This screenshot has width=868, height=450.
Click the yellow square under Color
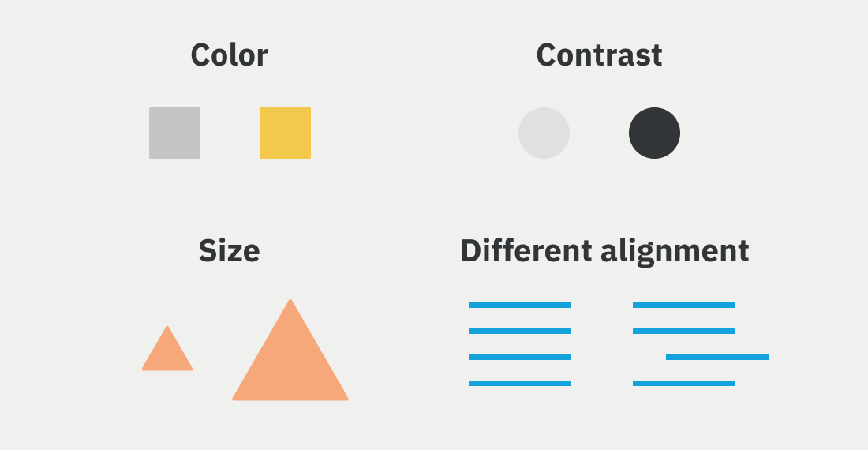285,133
